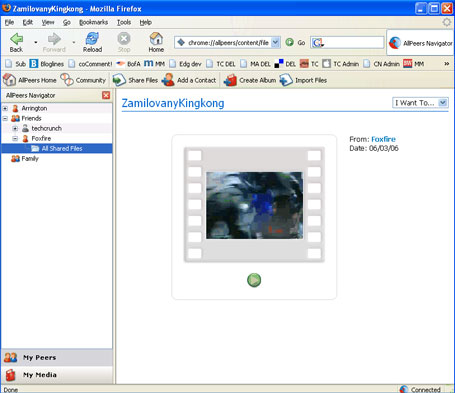Open the Tools menu

click(124, 22)
